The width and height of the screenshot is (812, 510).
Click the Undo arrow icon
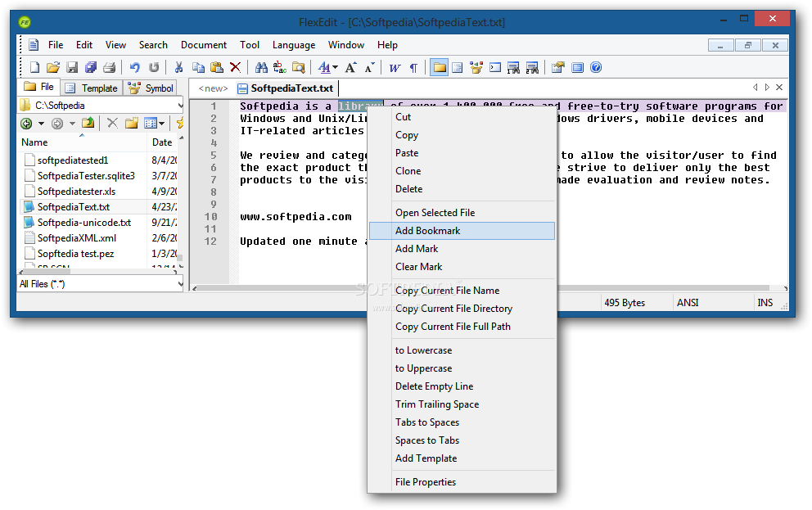[135, 68]
